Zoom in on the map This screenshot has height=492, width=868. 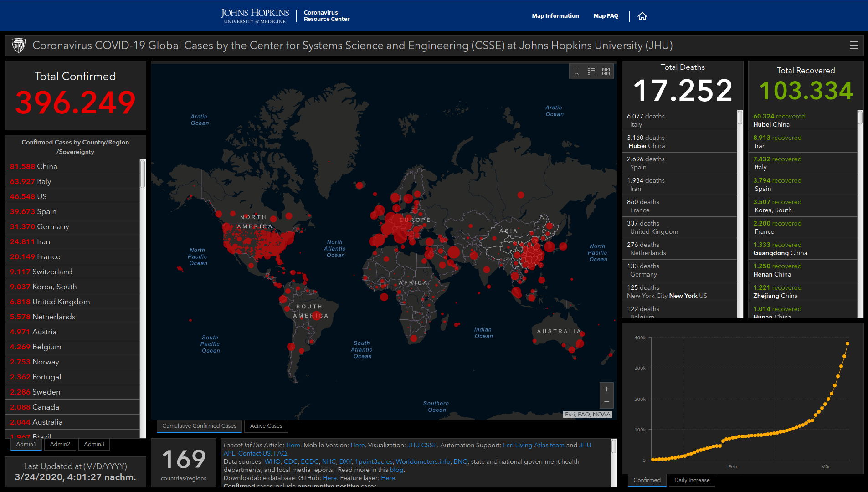click(x=606, y=389)
